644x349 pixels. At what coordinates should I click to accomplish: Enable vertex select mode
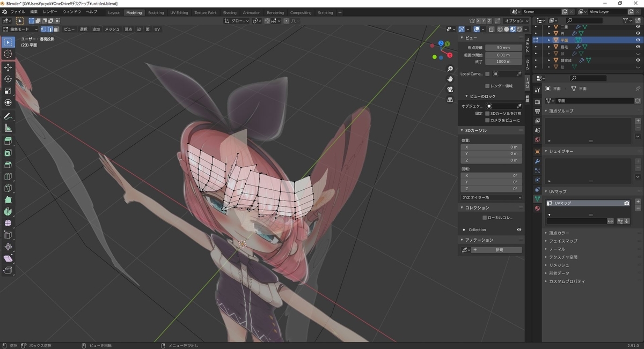pos(44,29)
